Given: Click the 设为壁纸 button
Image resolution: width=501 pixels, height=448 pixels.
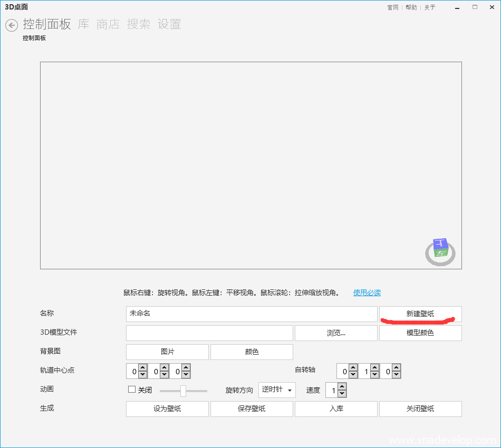Looking at the screenshot, I should 167,409.
